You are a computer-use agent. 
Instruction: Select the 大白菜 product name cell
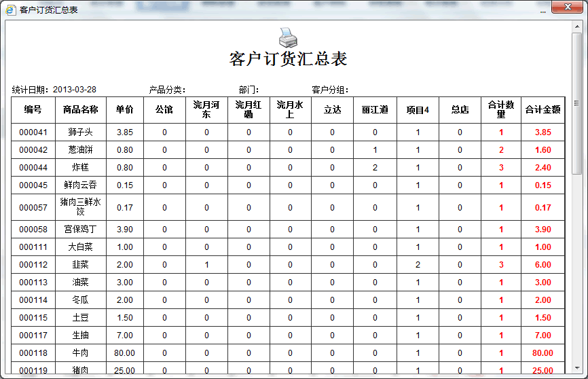point(81,247)
